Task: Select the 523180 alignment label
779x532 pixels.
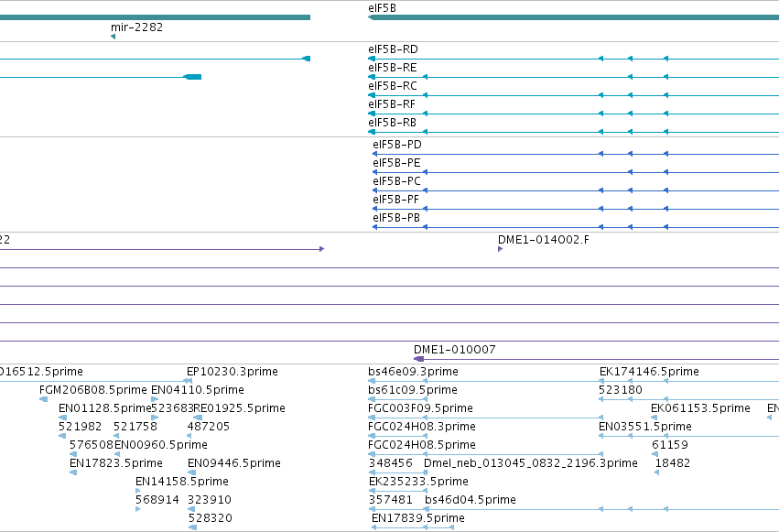Action: 620,390
